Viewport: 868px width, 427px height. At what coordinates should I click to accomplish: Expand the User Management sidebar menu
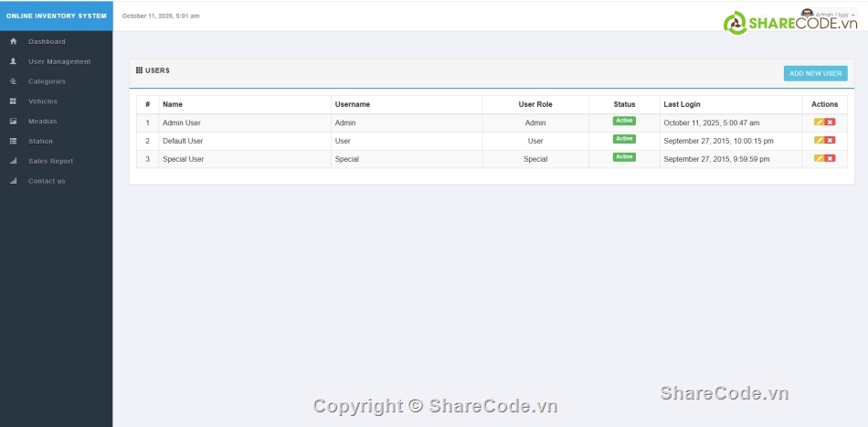tap(58, 61)
